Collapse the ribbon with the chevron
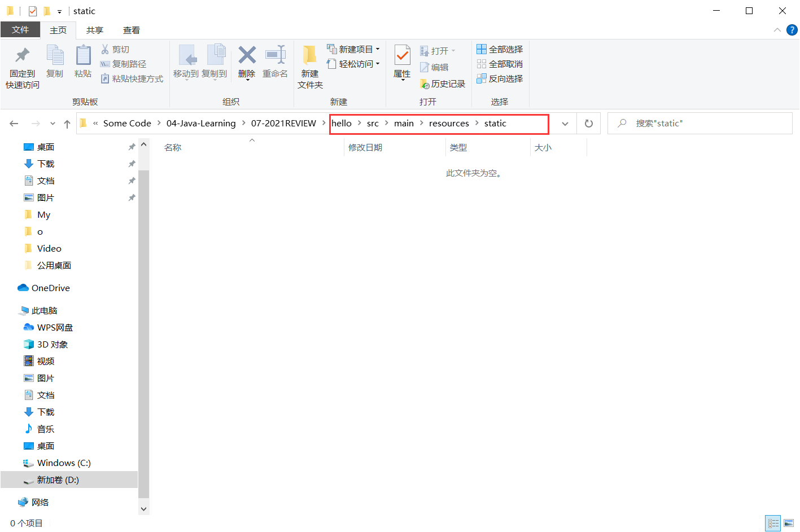Viewport: 800px width, 532px height. tap(777, 30)
